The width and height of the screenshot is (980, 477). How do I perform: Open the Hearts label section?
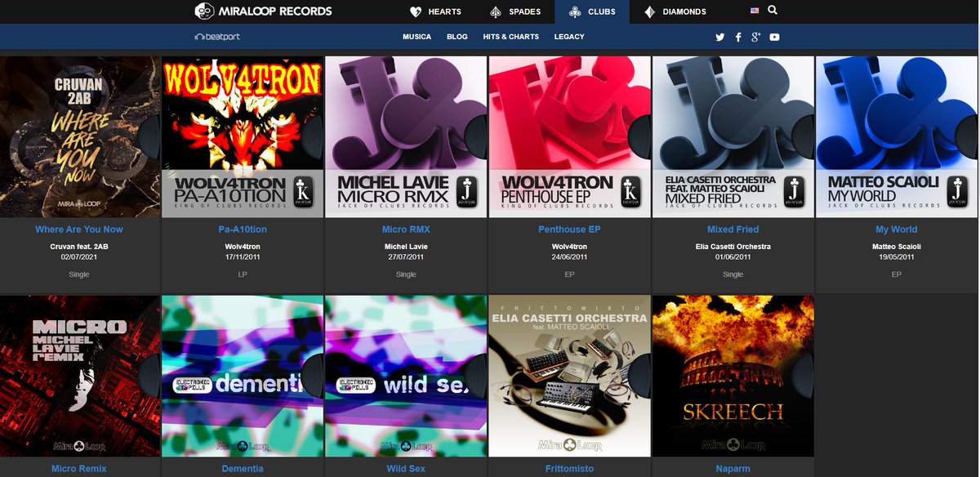[435, 11]
